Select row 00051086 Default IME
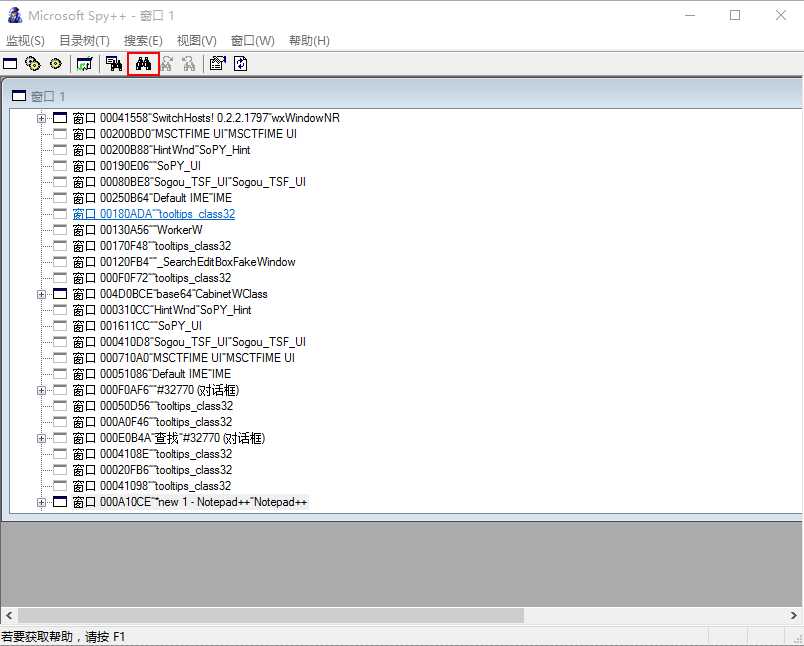 (x=152, y=374)
